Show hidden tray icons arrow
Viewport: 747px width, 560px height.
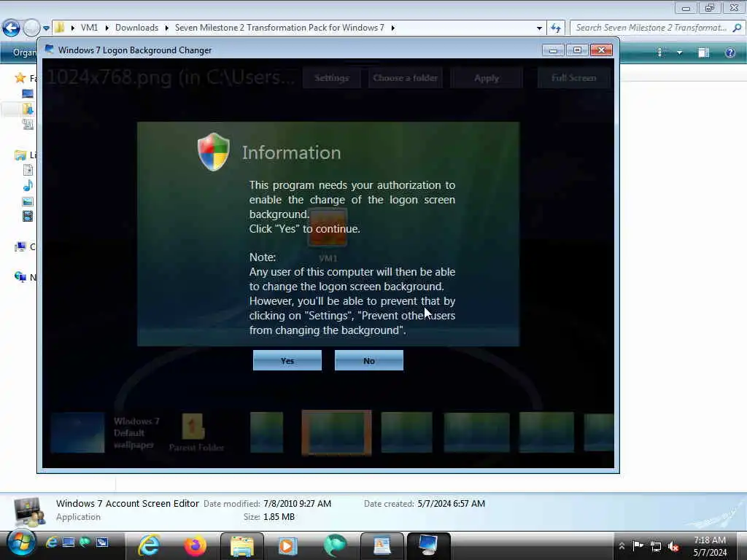(x=622, y=545)
